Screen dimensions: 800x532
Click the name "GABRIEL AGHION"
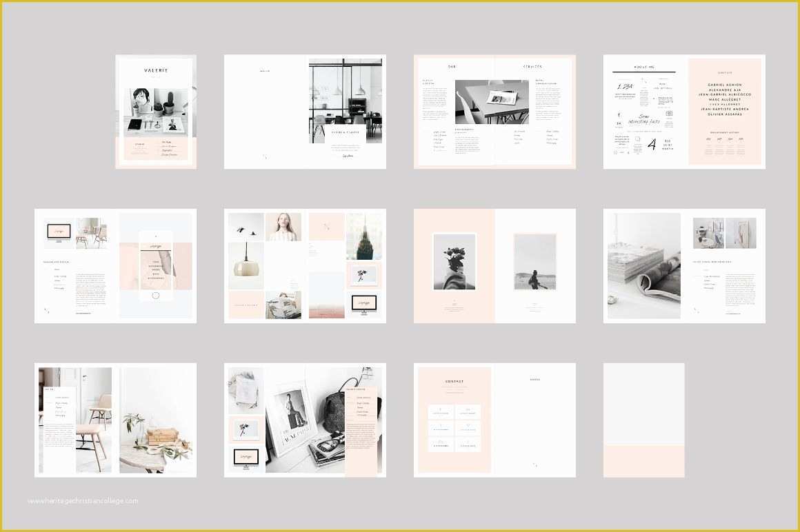725,85
